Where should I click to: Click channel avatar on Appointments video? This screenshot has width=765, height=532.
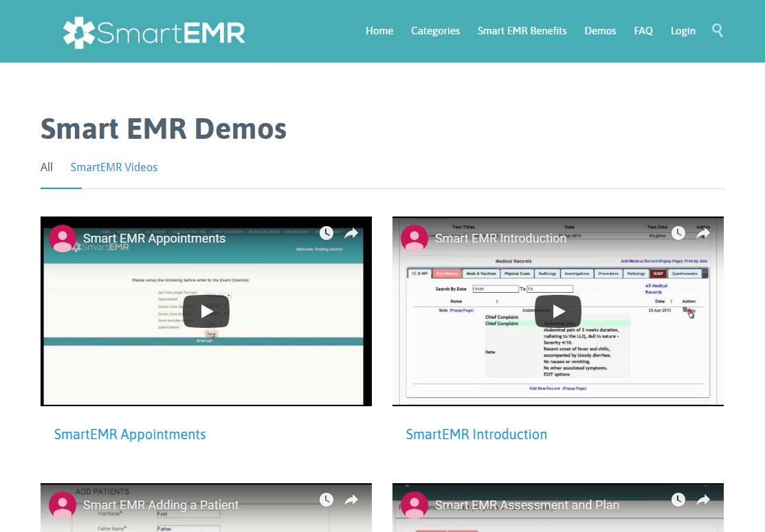(x=63, y=239)
